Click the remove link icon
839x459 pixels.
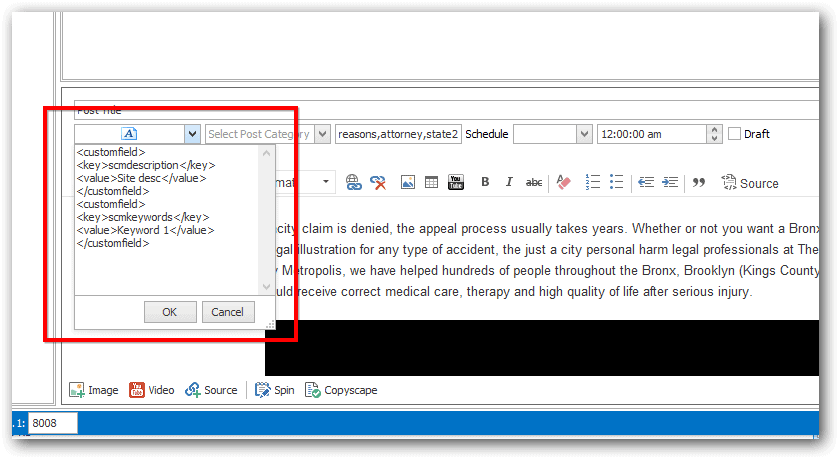(378, 183)
